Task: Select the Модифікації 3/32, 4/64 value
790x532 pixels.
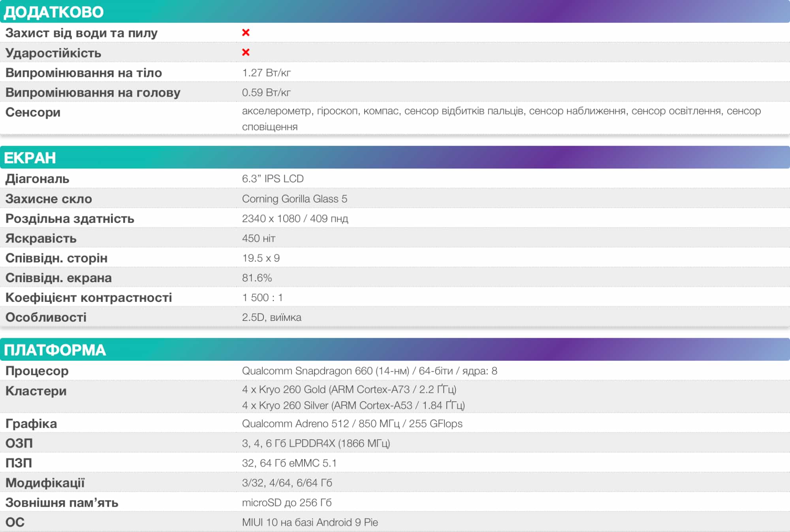Action: pos(287,483)
